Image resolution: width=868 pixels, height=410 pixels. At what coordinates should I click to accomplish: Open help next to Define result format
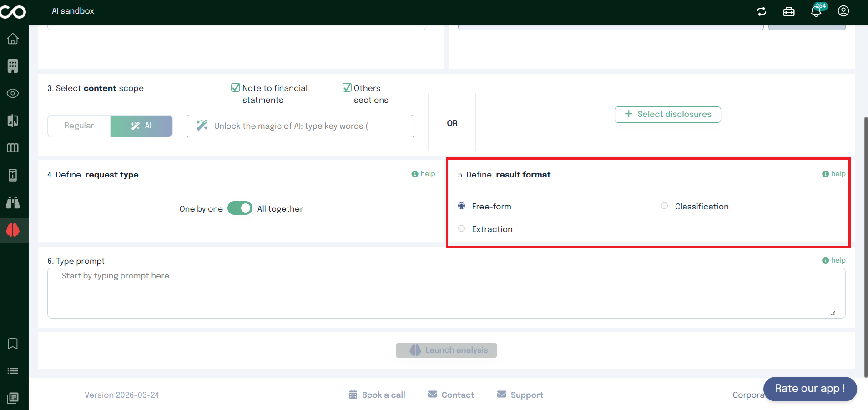coord(834,173)
